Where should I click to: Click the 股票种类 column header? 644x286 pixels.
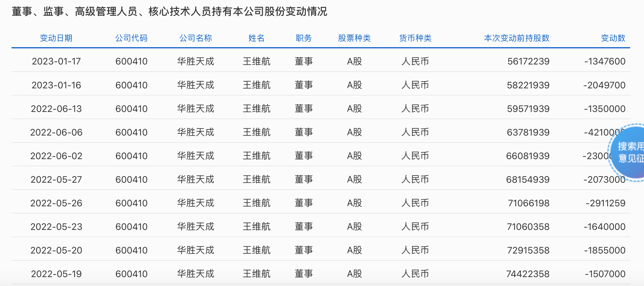click(354, 38)
